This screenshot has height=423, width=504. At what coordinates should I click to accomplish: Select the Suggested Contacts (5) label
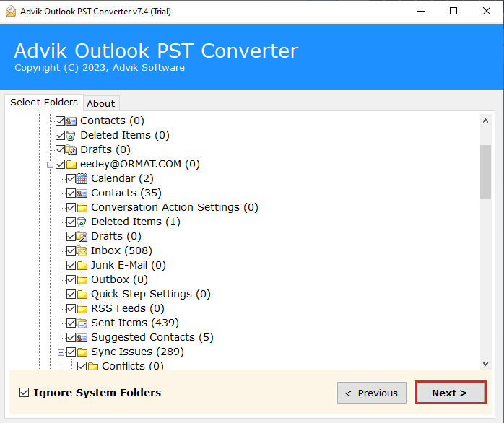[x=152, y=337]
